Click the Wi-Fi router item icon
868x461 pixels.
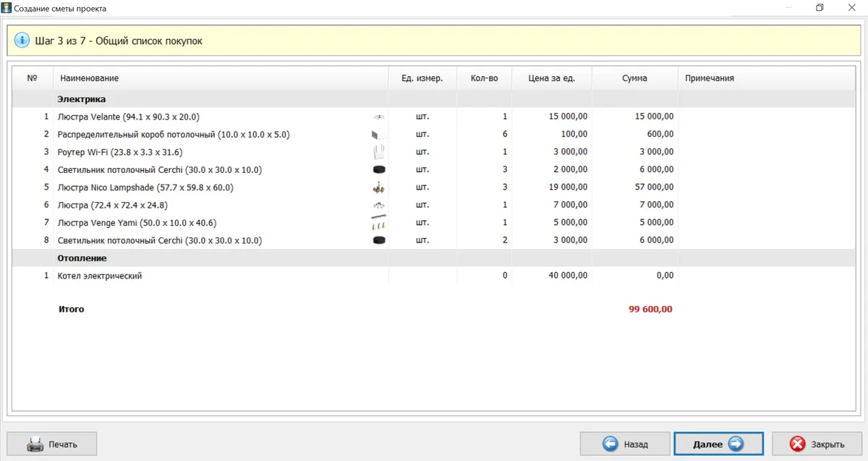click(x=378, y=152)
